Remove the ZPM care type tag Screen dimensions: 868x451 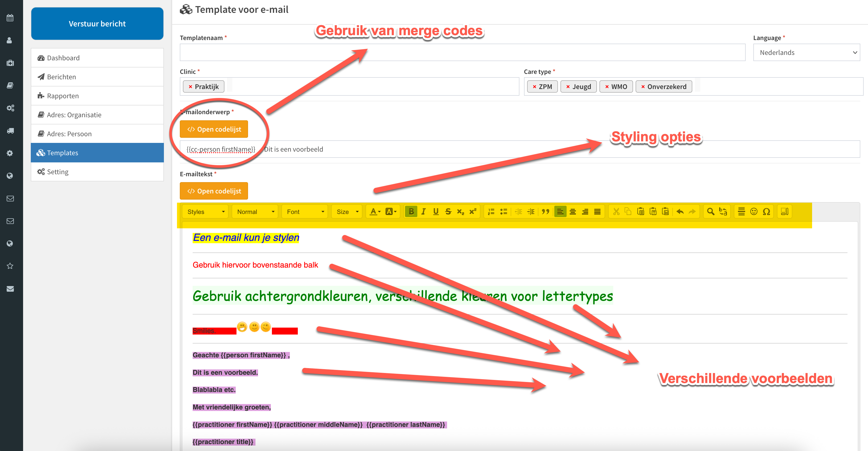(534, 87)
